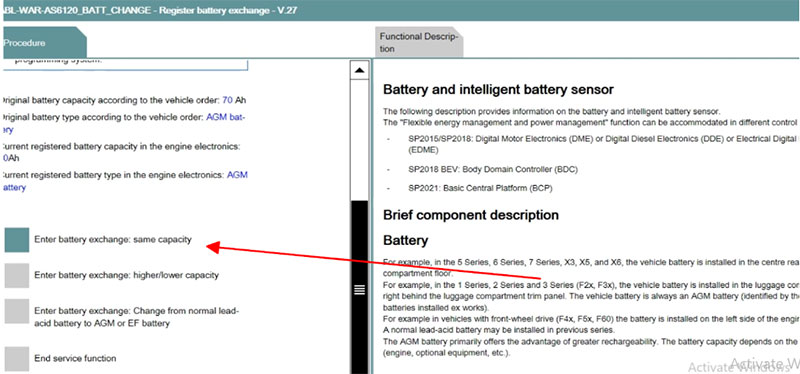
Task: Click the bold 'Battery' subheading
Action: pyautogui.click(x=405, y=240)
